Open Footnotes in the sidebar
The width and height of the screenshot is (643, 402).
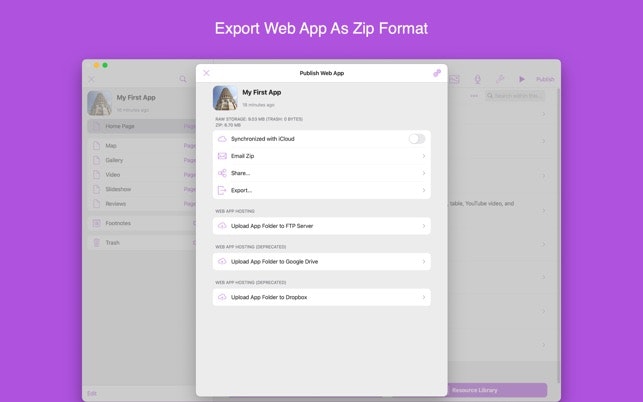point(141,223)
